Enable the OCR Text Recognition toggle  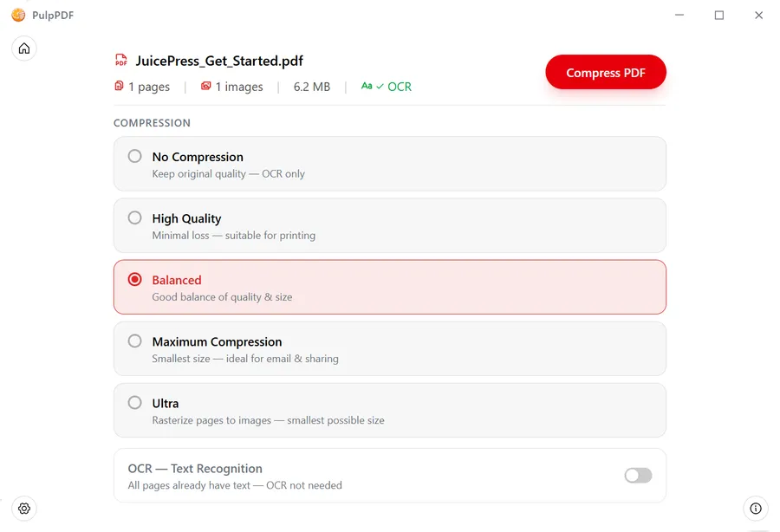[x=638, y=476]
